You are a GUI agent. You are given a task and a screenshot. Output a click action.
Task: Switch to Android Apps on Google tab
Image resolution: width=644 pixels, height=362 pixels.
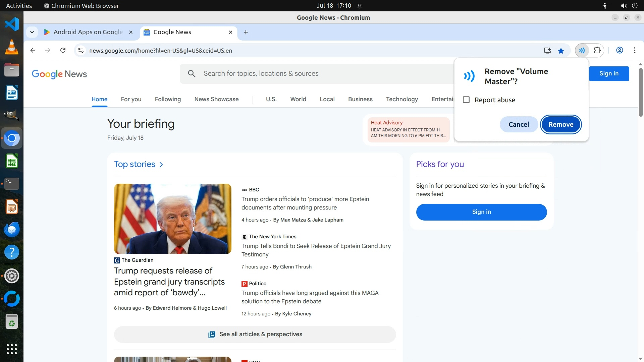point(88,32)
